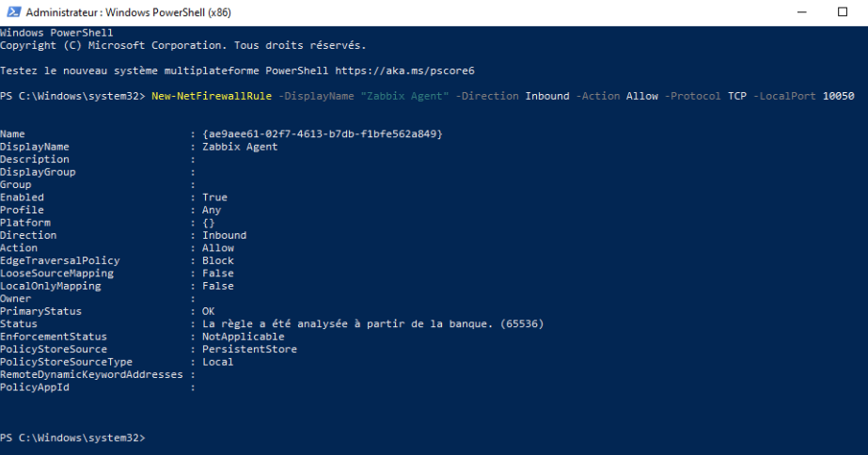Click the True value beside Enabled
This screenshot has width=868, height=455.
pos(214,197)
